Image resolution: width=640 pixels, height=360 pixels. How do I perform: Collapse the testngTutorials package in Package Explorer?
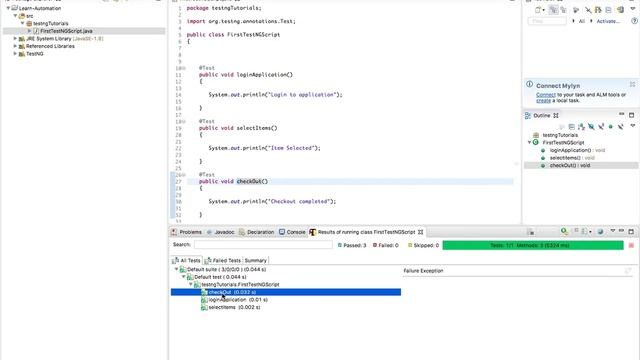tap(23, 23)
